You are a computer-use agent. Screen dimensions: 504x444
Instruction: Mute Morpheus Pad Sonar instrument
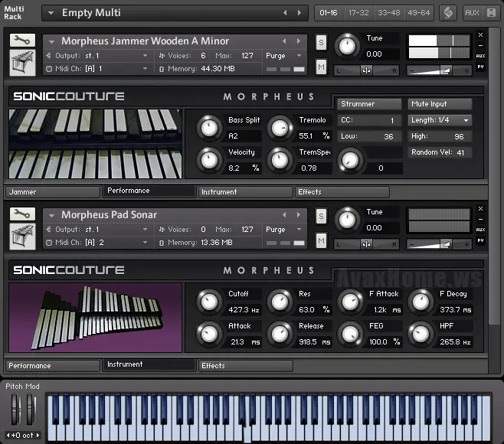[321, 241]
